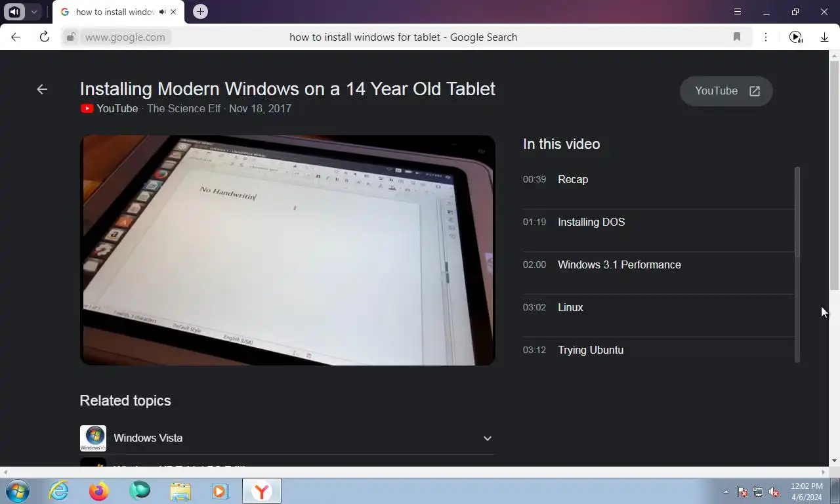Screen dimensions: 840x504
Task: Open a new tab with plus button
Action: pyautogui.click(x=200, y=12)
